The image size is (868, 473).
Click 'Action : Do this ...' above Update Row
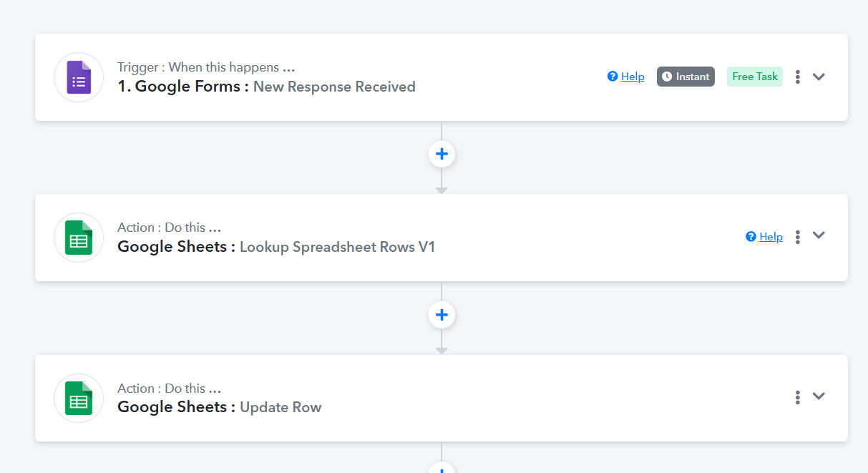[x=169, y=389]
